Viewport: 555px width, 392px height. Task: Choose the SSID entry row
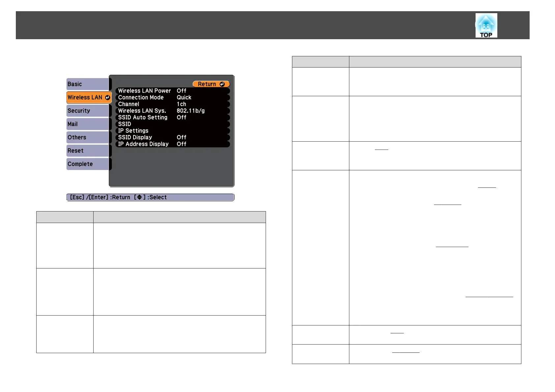point(173,124)
